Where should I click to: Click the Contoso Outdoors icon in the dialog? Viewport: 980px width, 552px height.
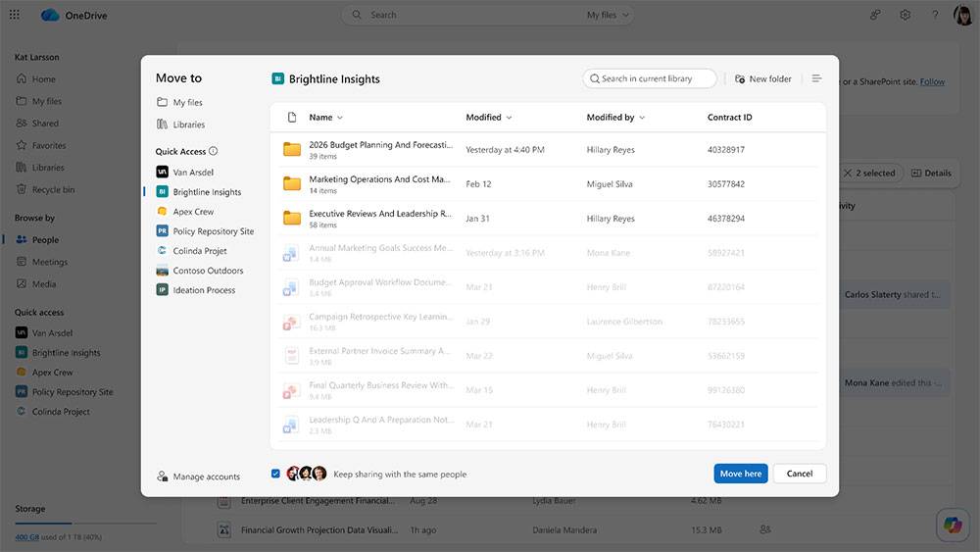[x=162, y=270]
